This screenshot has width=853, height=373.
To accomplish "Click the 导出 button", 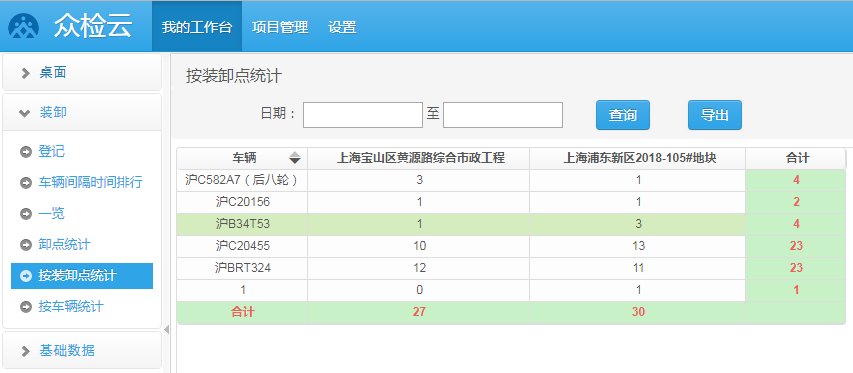I will point(715,115).
